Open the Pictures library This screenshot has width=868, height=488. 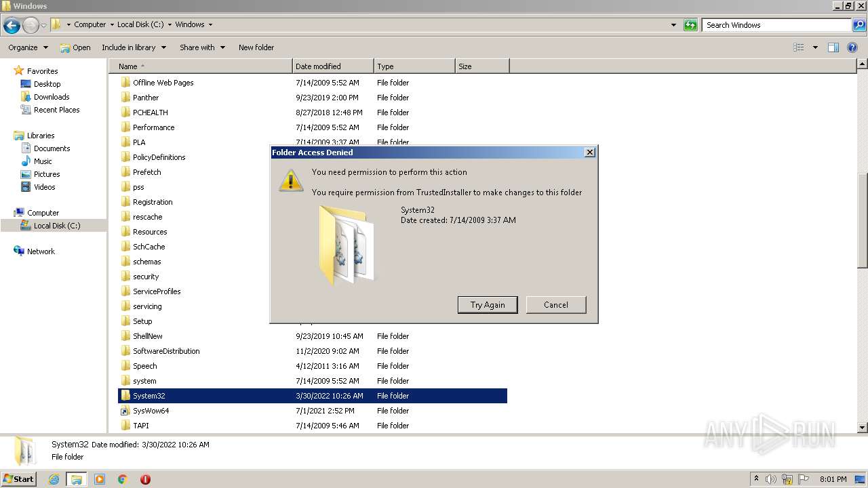[47, 174]
